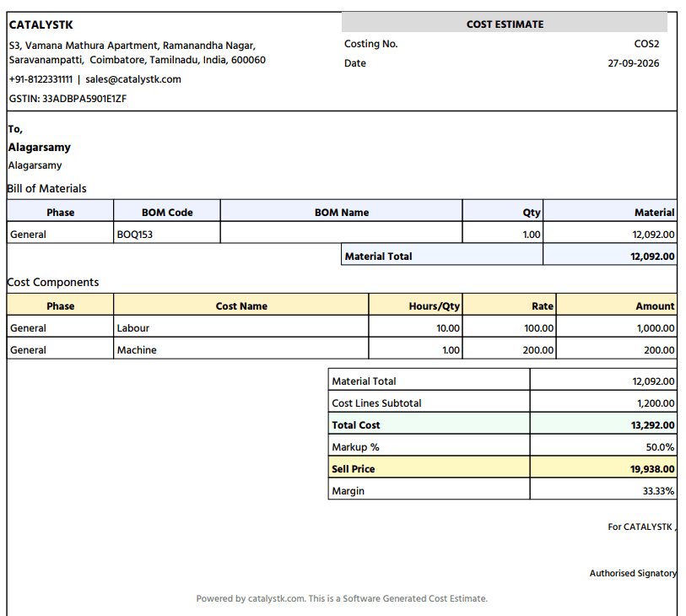This screenshot has width=686, height=616.
Task: Click the 'Margin' label in summary
Action: pyautogui.click(x=348, y=491)
